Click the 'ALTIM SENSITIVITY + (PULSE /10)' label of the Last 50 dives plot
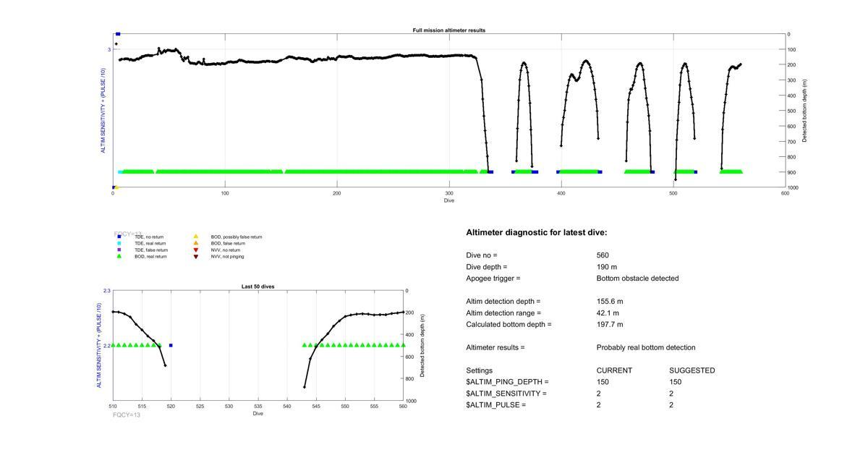This screenshot has width=868, height=450. pos(100,346)
